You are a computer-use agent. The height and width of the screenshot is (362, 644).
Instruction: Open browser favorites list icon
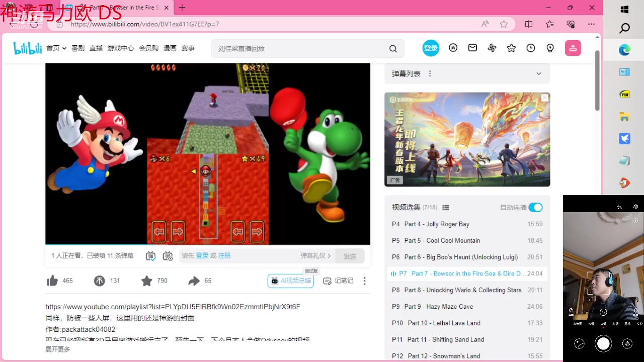pyautogui.click(x=549, y=24)
